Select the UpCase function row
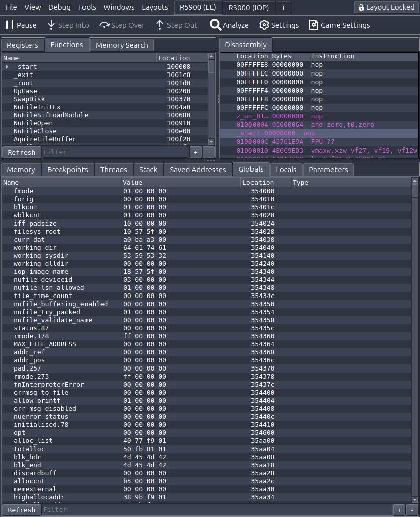 tap(105, 91)
